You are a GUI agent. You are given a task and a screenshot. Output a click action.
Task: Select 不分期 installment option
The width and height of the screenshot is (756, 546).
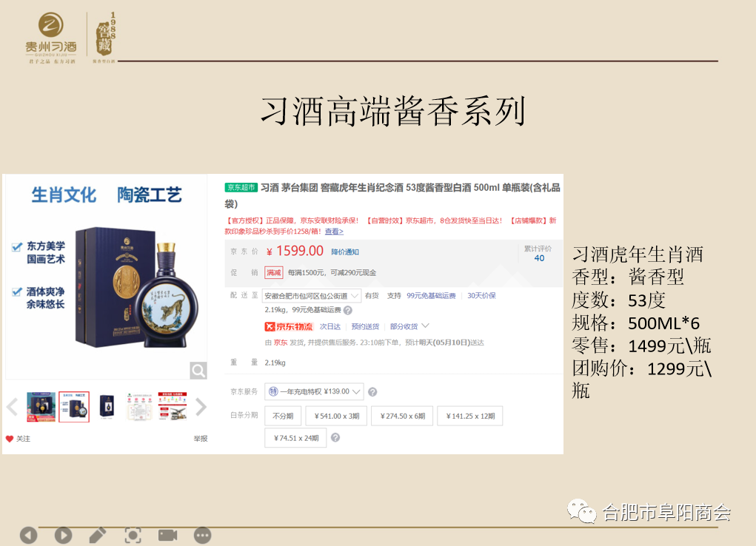tap(283, 416)
